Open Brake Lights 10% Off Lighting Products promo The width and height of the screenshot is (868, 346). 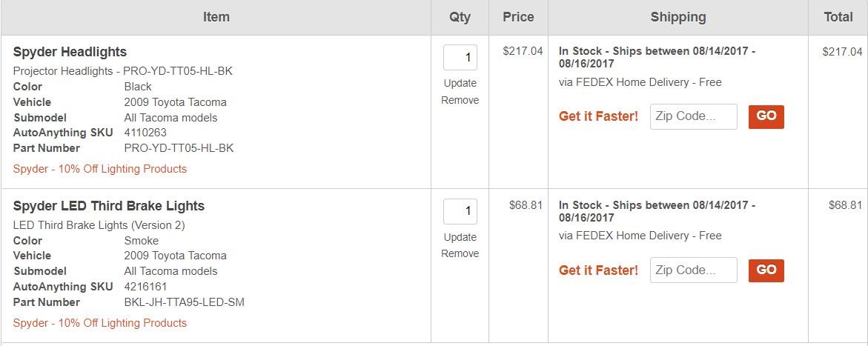99,323
